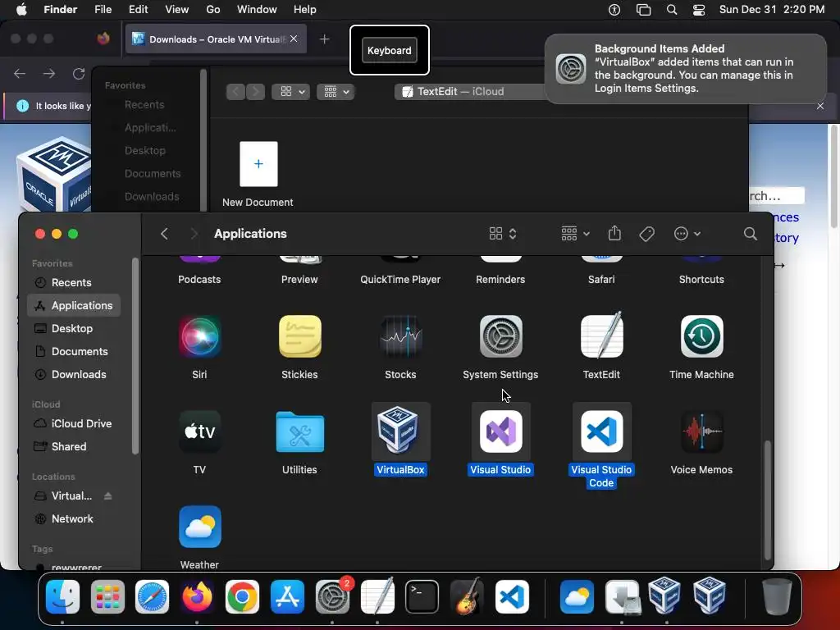Image resolution: width=840 pixels, height=630 pixels.
Task: Eject the VirtualBox volume in sidebar
Action: [107, 496]
